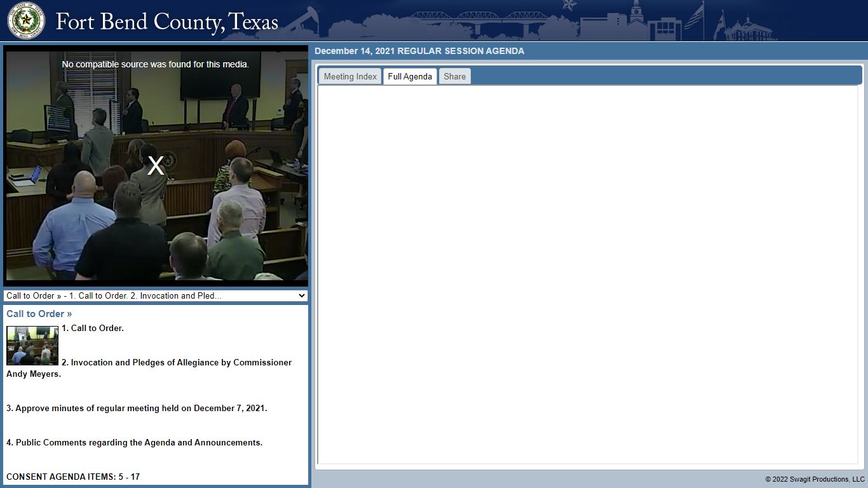
Task: Go to item 4 Public Comments regarding the Agenda
Action: 134,443
